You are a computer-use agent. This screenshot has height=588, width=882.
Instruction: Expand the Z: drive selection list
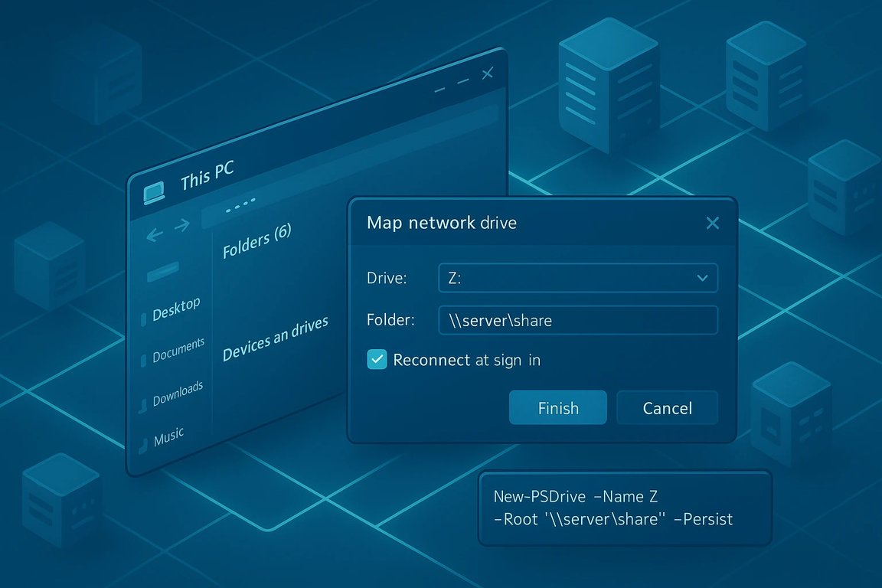(x=701, y=278)
